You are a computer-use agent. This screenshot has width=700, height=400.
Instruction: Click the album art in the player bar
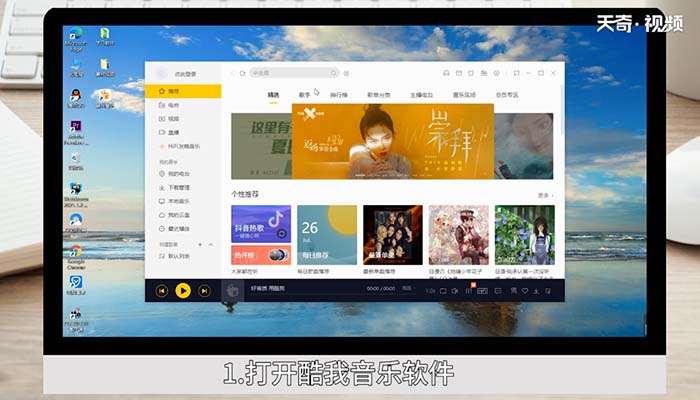pyautogui.click(x=232, y=291)
